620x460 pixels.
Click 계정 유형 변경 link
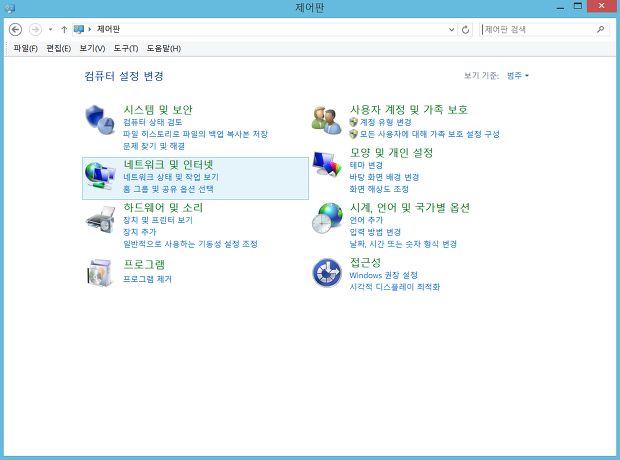[x=386, y=122]
